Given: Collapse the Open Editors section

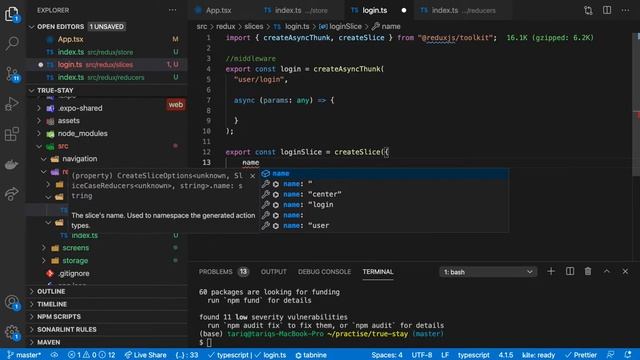Looking at the screenshot, I should 106,27.
